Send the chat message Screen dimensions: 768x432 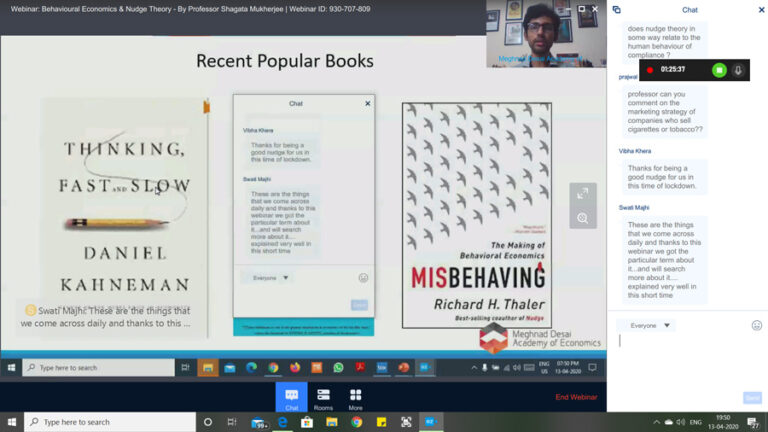pyautogui.click(x=752, y=398)
